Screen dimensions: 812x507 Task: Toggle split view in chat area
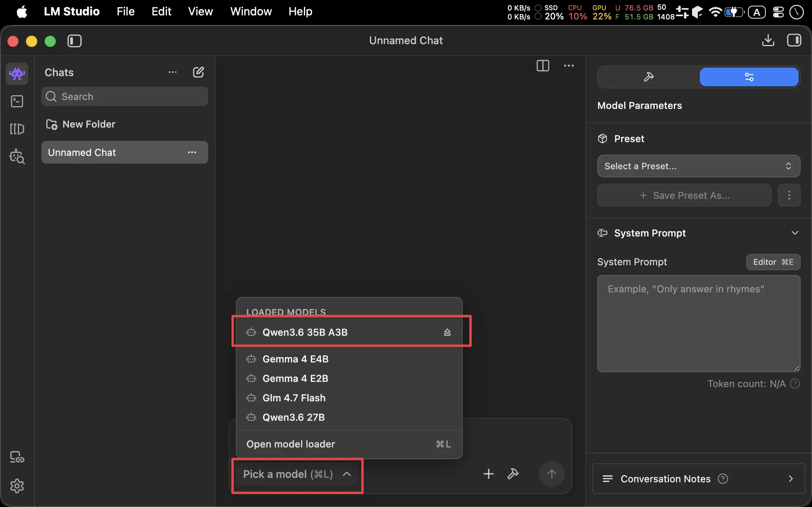(543, 66)
